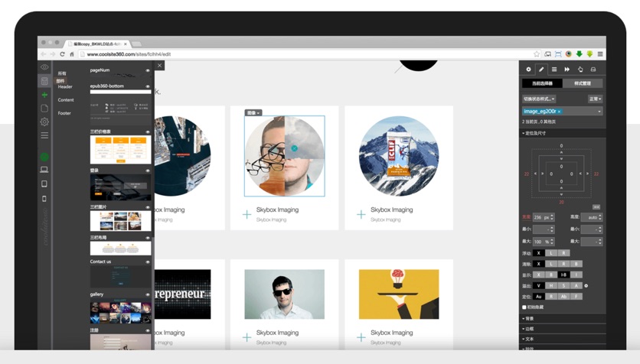Click the browser reload icon
The width and height of the screenshot is (640, 364).
(63, 54)
